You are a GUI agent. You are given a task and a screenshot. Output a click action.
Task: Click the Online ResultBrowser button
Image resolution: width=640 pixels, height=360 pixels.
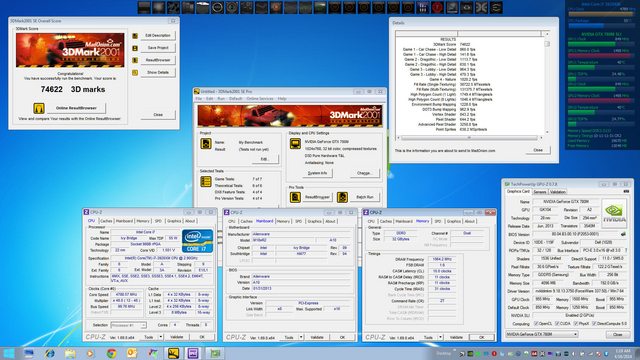point(76,108)
